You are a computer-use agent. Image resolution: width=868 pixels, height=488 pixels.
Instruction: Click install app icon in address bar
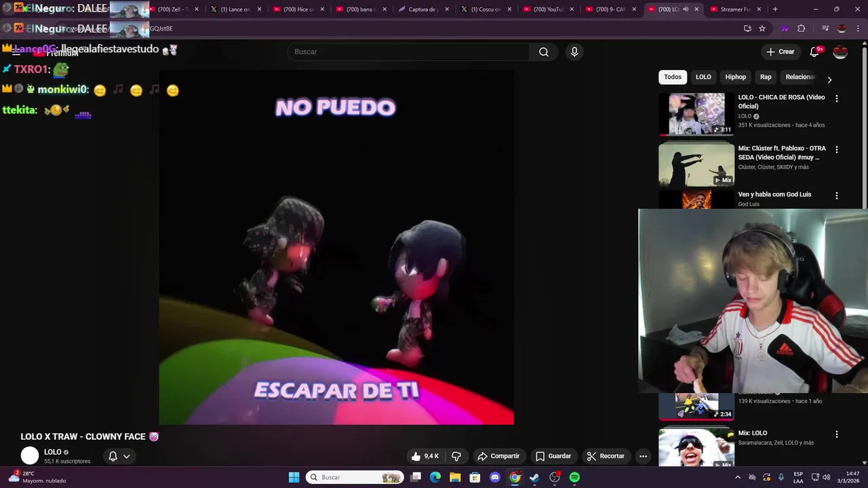pos(747,28)
